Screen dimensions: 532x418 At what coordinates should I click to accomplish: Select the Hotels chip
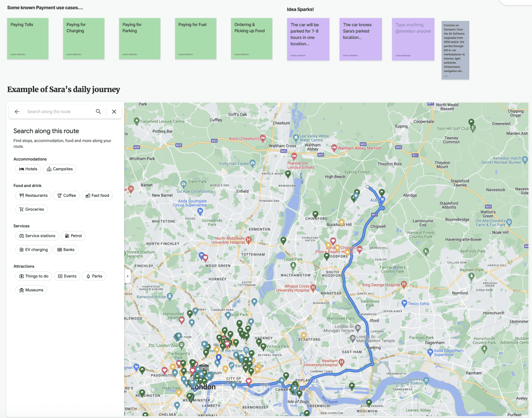[28, 169]
